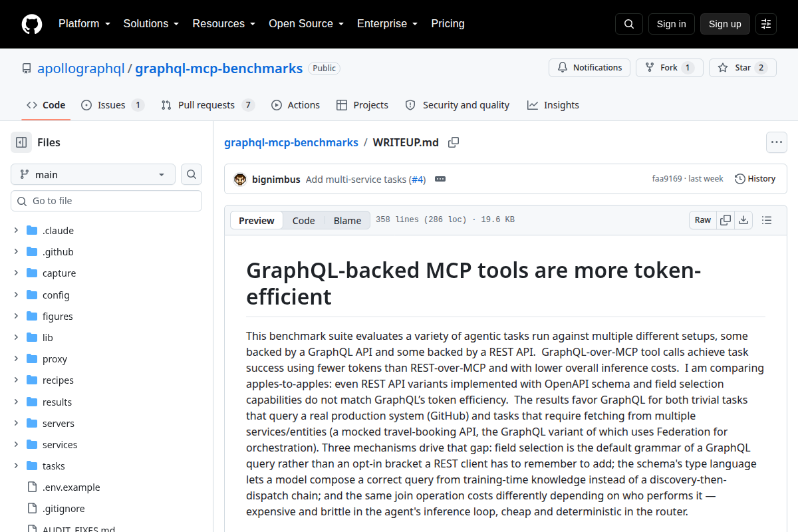Switch to the Code repository tab
The image size is (798, 532).
[x=46, y=105]
